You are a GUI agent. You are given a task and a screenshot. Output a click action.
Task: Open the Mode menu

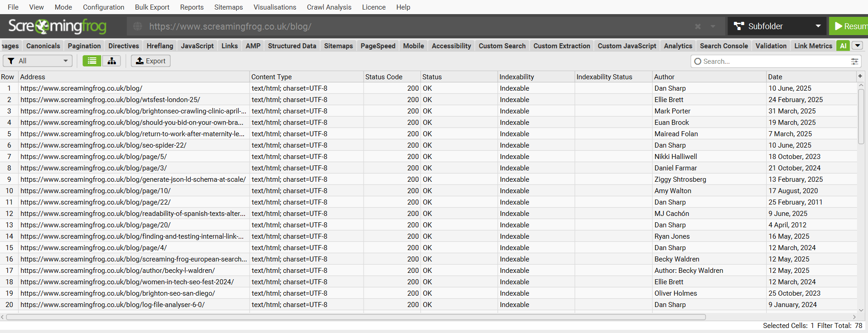pyautogui.click(x=63, y=7)
